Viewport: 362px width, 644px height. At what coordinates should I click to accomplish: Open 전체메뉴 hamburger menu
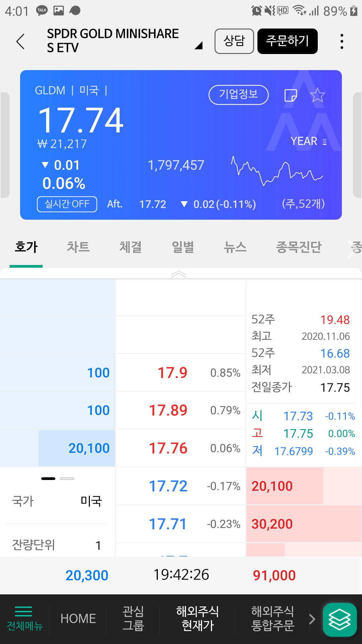tap(24, 618)
